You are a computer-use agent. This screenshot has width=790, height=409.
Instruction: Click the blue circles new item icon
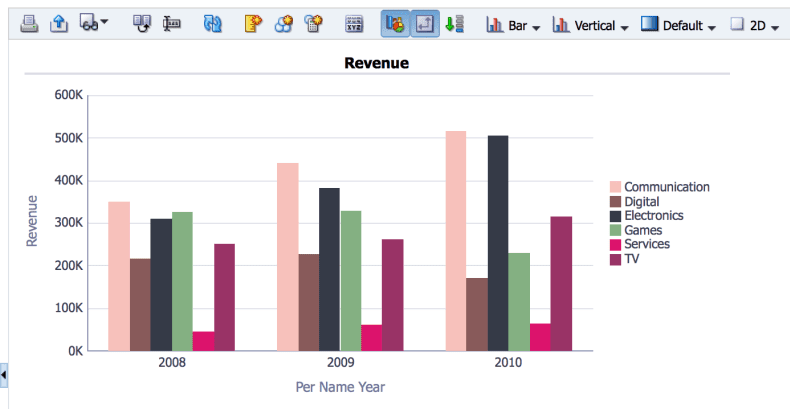[x=284, y=24]
